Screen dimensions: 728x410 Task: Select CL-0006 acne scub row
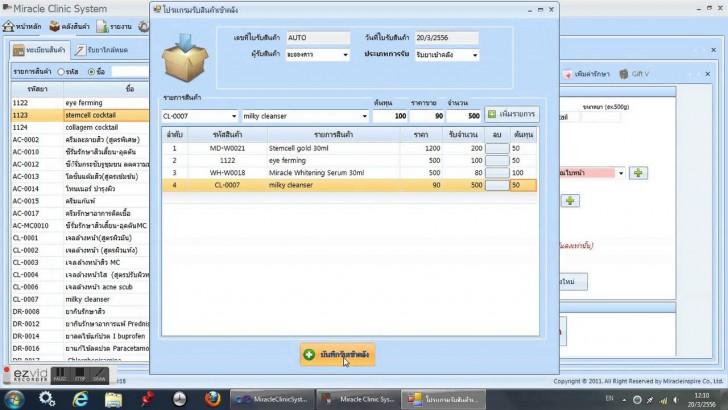point(80,287)
